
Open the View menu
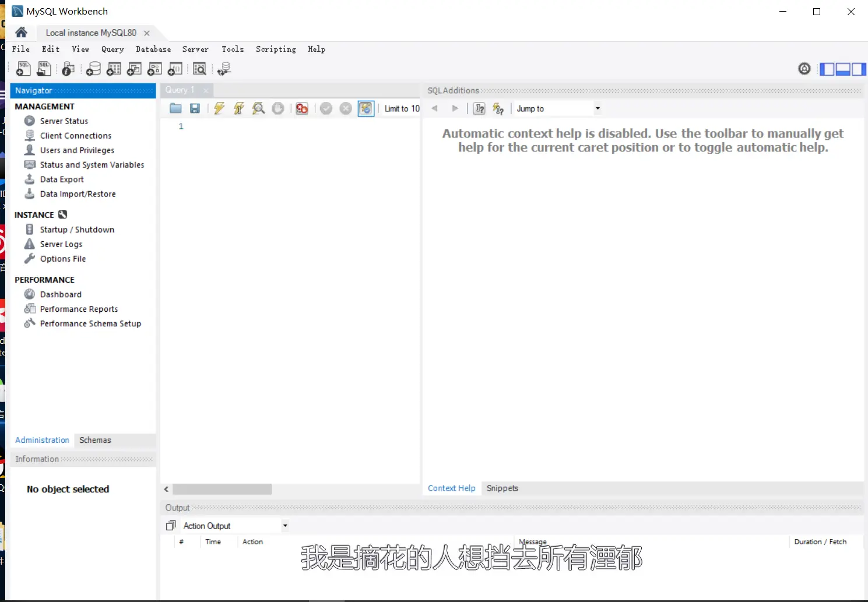pyautogui.click(x=80, y=49)
